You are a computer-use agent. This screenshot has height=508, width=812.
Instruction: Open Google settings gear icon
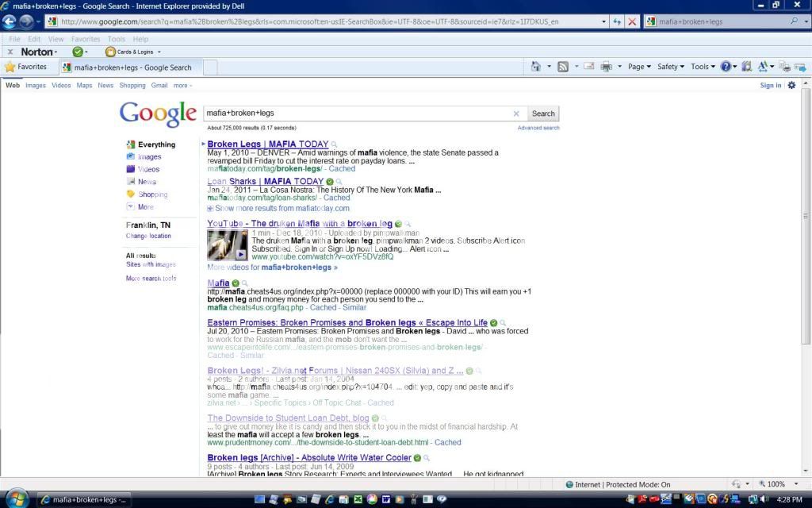pyautogui.click(x=792, y=86)
